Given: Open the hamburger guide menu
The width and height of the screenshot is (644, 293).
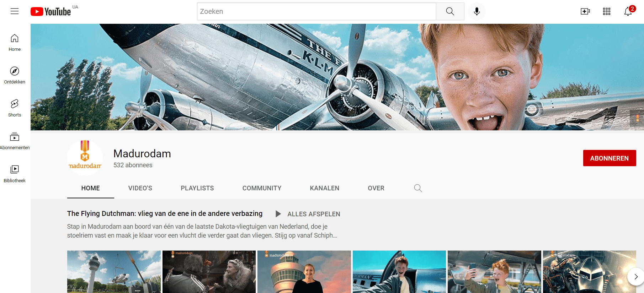Looking at the screenshot, I should tap(15, 11).
